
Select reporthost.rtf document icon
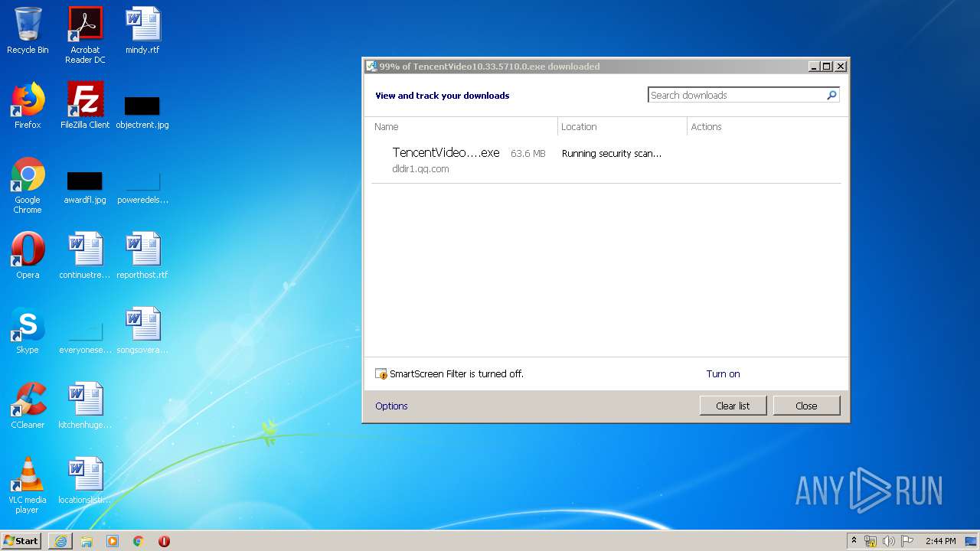point(142,256)
